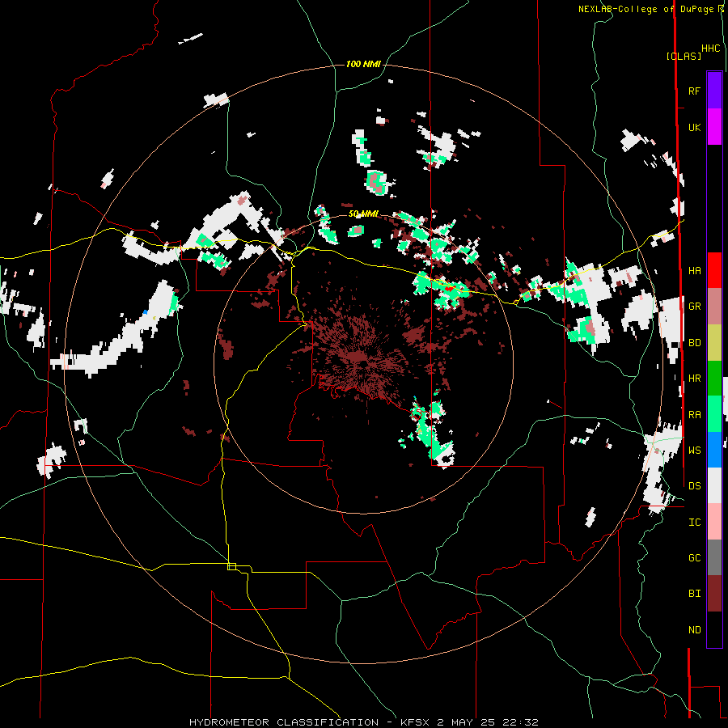
Task: Select the IC pink legend swatch
Action: point(714,522)
